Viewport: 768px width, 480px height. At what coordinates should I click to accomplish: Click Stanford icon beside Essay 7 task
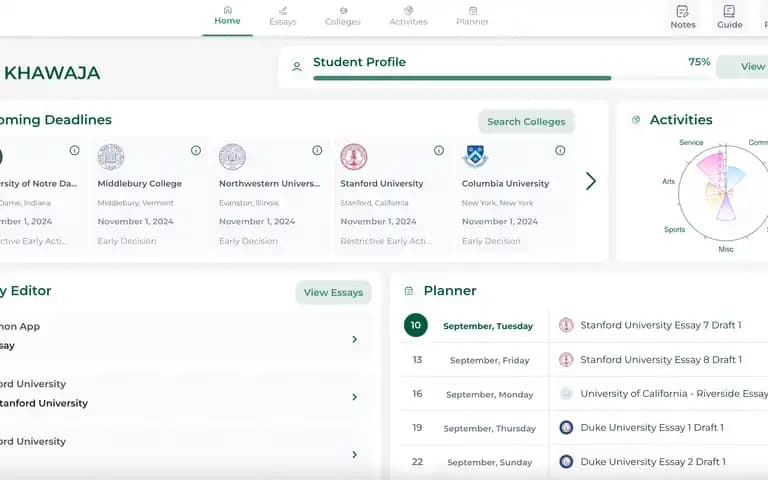pyautogui.click(x=566, y=325)
